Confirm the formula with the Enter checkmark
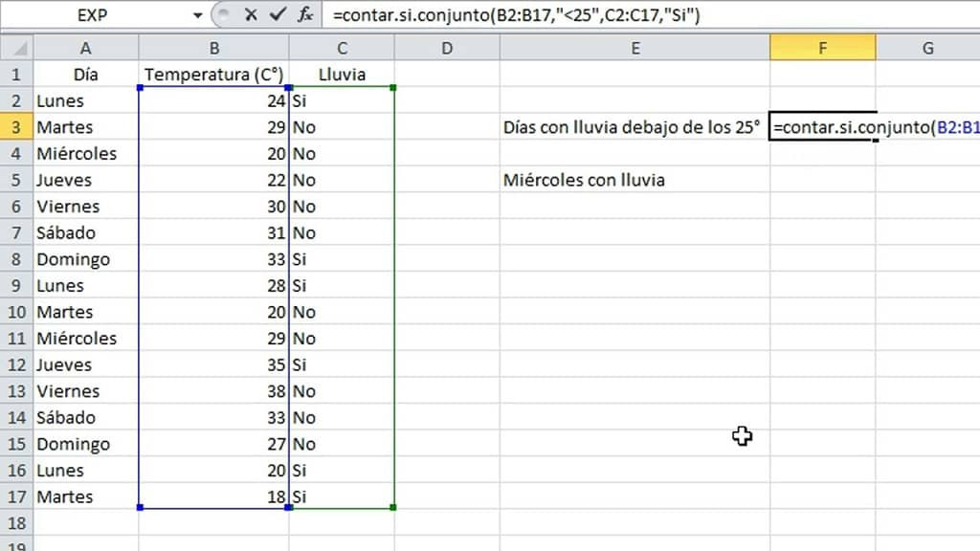This screenshot has height=551, width=980. click(278, 15)
